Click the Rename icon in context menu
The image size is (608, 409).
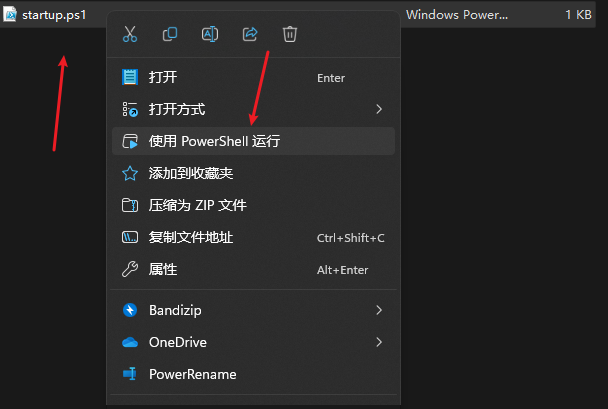(x=210, y=34)
